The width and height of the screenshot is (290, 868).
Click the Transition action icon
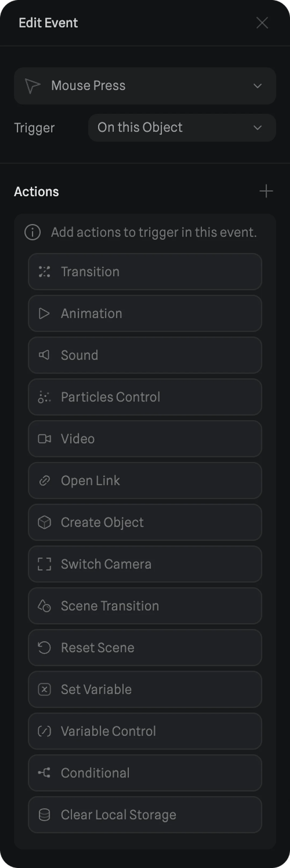[x=45, y=272]
